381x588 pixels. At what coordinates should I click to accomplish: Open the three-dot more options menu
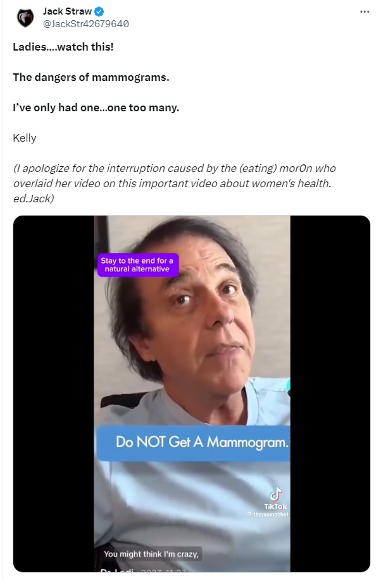click(365, 11)
